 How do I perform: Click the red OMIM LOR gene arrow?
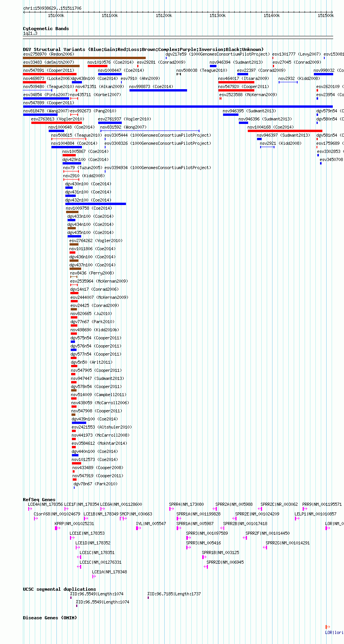328,627
